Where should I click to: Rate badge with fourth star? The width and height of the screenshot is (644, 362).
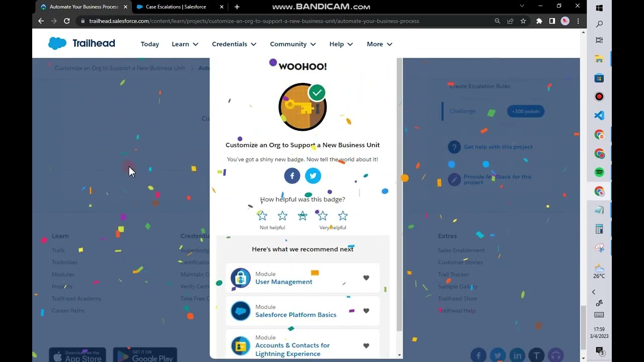[323, 216]
